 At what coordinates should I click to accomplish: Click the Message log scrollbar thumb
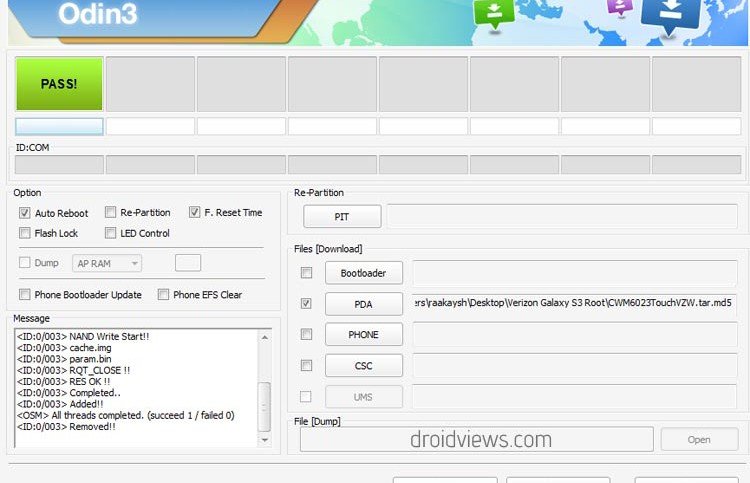265,406
